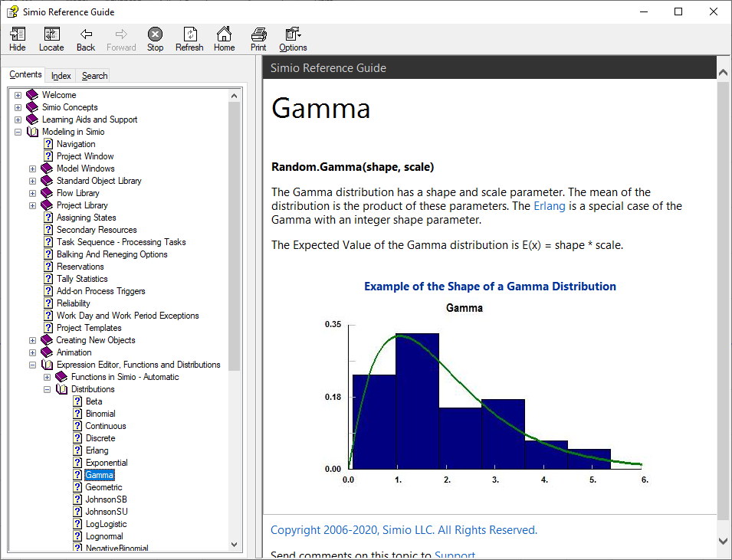Click the Welcome book icon
The width and height of the screenshot is (732, 560).
32,95
